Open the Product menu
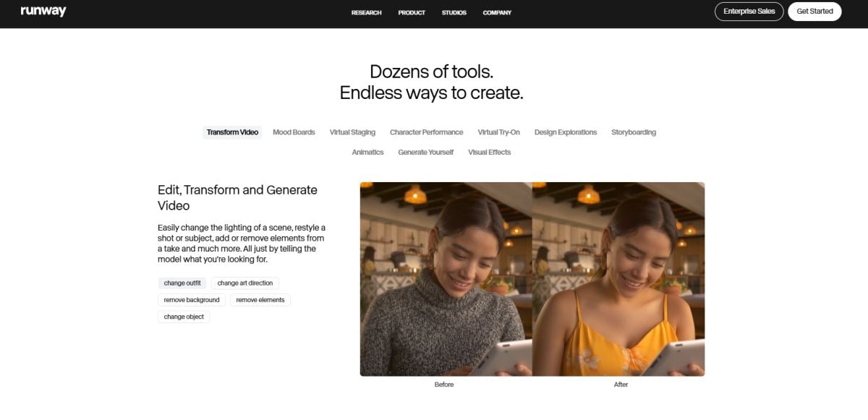The width and height of the screenshot is (868, 420). 412,12
